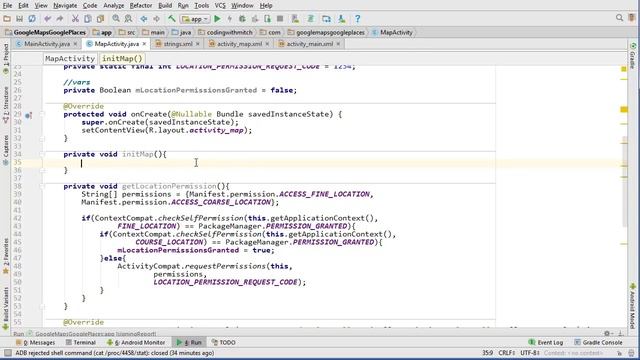Close the activity_main.xml tab
The width and height of the screenshot is (640, 360).
338,44
